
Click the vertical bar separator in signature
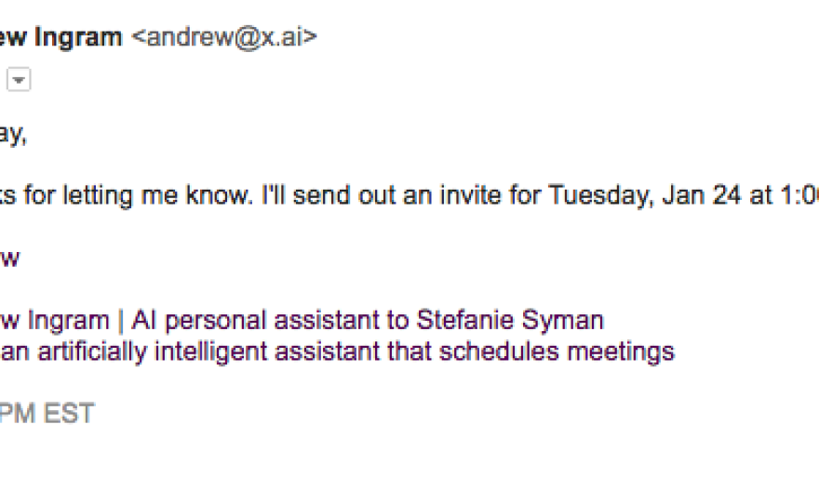pos(121,321)
